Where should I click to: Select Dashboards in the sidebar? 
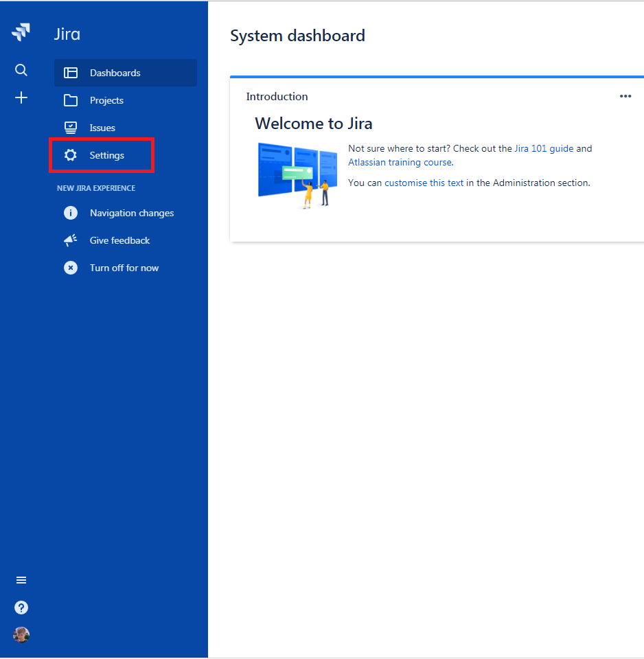pyautogui.click(x=125, y=73)
